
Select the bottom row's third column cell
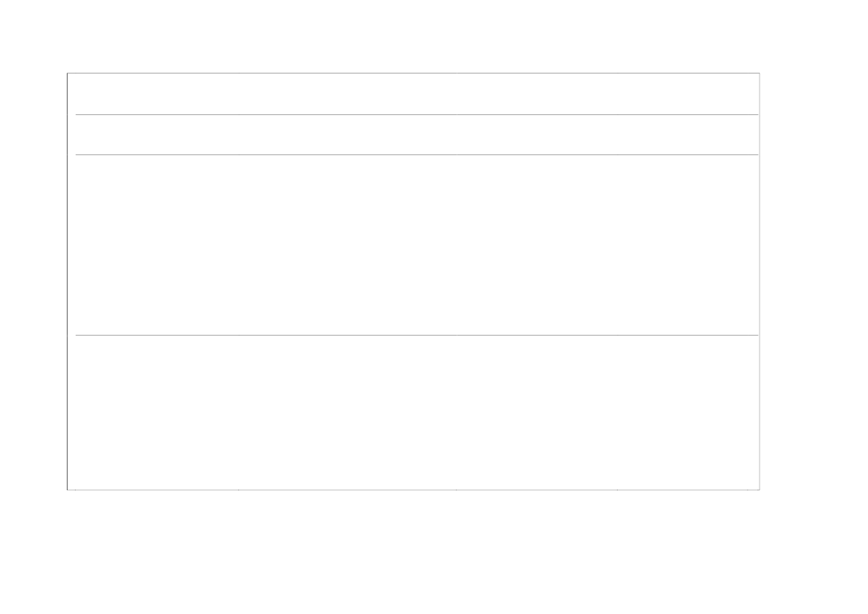pyautogui.click(x=536, y=412)
